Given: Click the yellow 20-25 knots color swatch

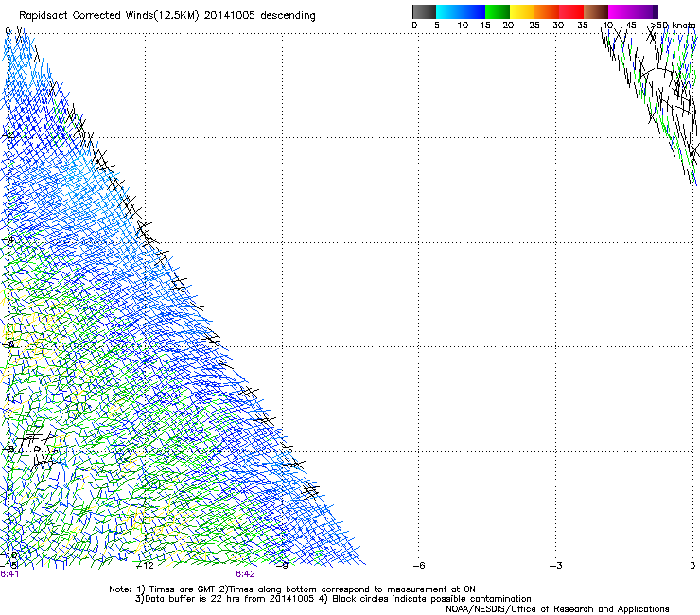Looking at the screenshot, I should coord(522,11).
